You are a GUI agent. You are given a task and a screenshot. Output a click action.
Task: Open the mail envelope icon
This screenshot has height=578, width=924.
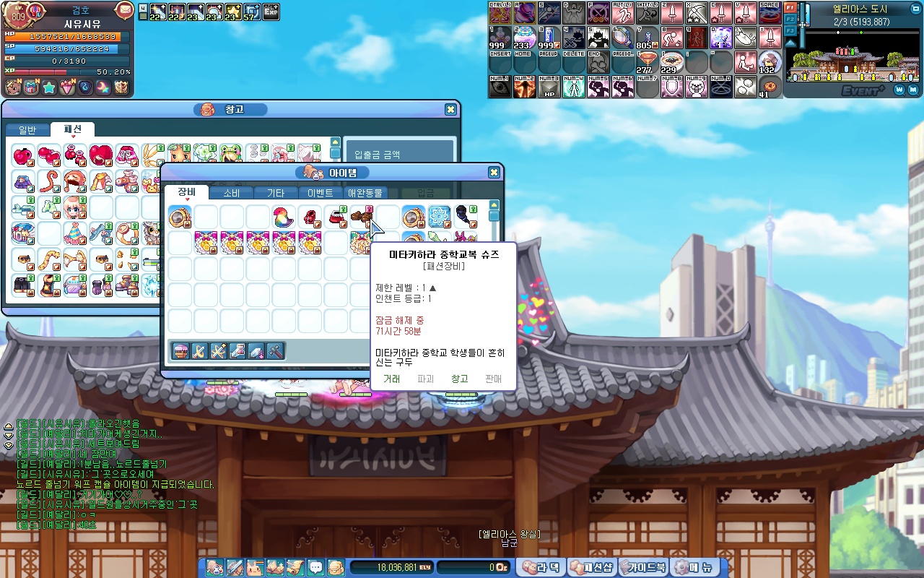pos(124,11)
